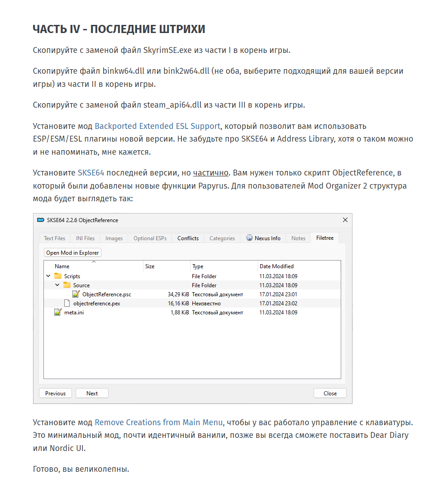Switch to the Nexus Info tab
The height and width of the screenshot is (484, 448).
[x=263, y=238]
